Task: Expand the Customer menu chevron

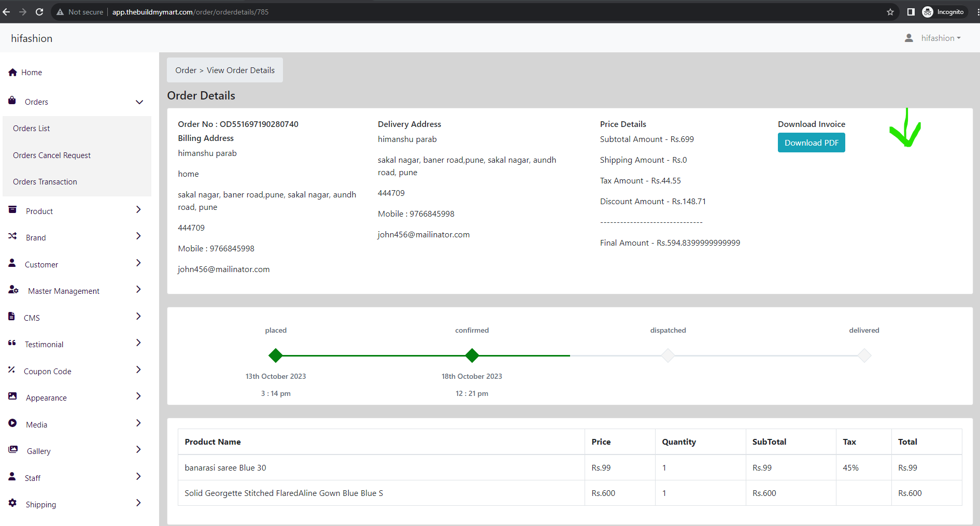Action: [138, 263]
